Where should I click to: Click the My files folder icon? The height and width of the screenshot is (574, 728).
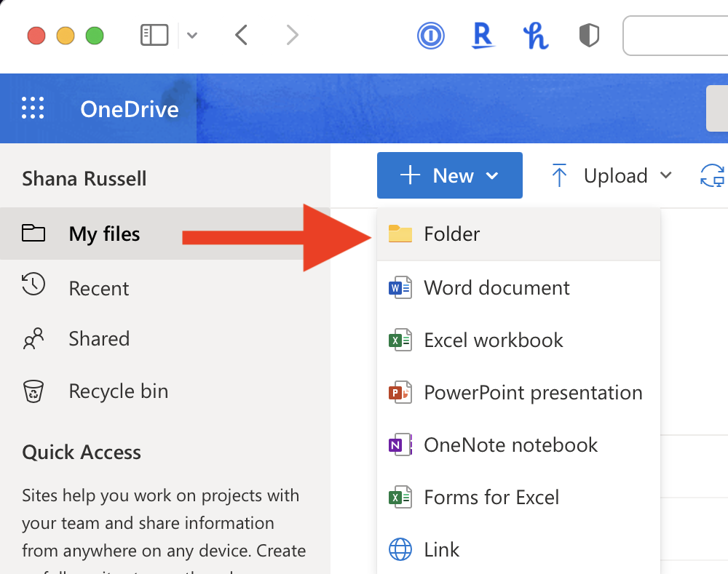coord(33,233)
